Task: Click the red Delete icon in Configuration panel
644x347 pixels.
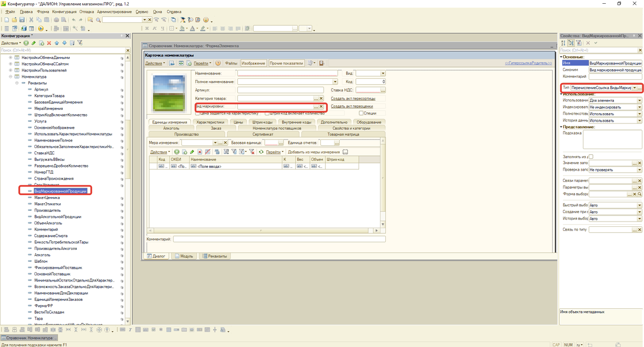Action: [49, 43]
